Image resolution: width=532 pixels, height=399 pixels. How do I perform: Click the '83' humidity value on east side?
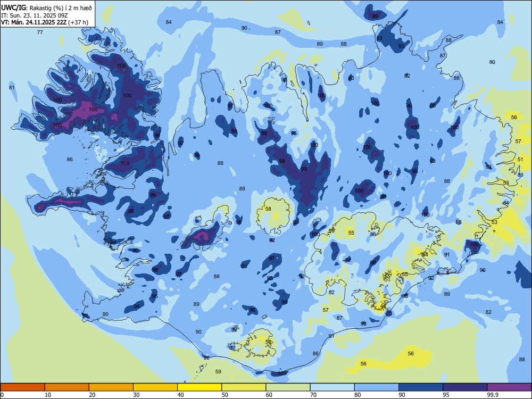(x=520, y=175)
